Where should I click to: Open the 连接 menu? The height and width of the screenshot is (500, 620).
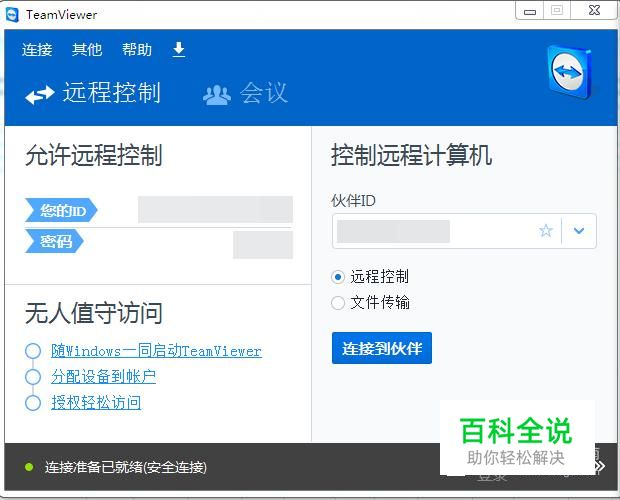37,50
